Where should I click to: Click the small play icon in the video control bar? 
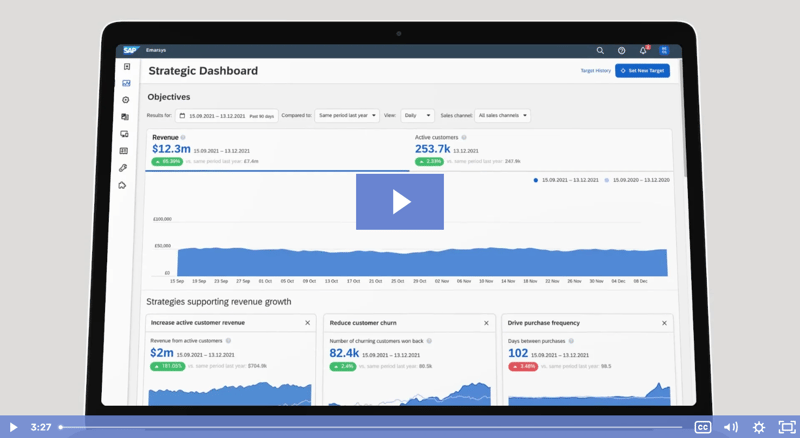pos(13,427)
